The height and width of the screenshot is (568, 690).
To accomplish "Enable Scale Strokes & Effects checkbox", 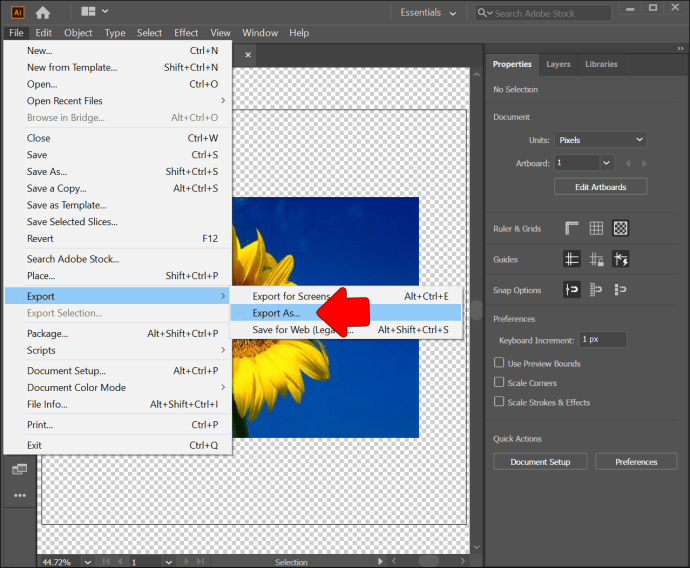I will coord(500,402).
